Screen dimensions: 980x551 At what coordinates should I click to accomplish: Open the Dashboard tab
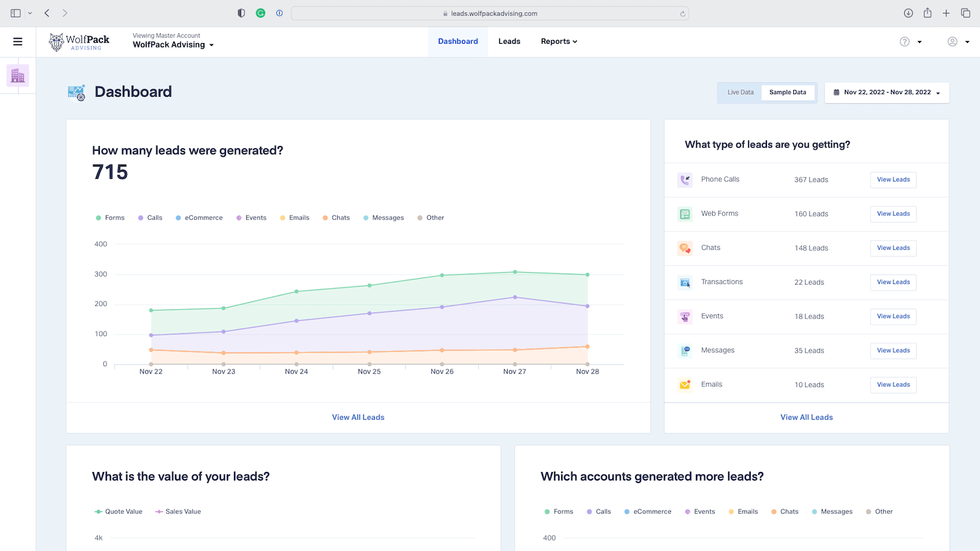458,42
